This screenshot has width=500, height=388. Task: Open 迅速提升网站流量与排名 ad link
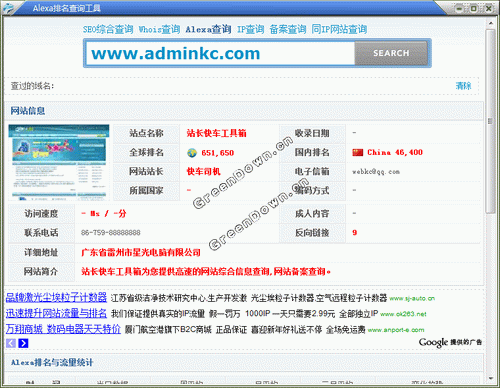(x=56, y=313)
